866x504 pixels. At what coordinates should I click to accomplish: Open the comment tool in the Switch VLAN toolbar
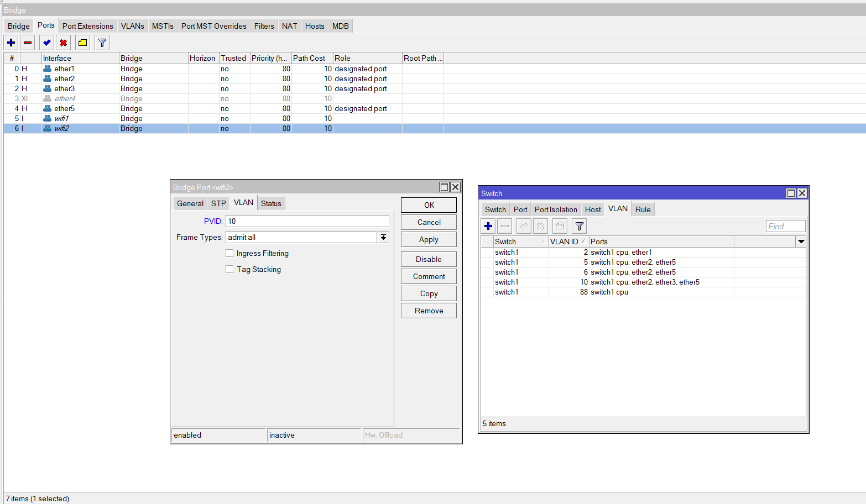tap(560, 226)
